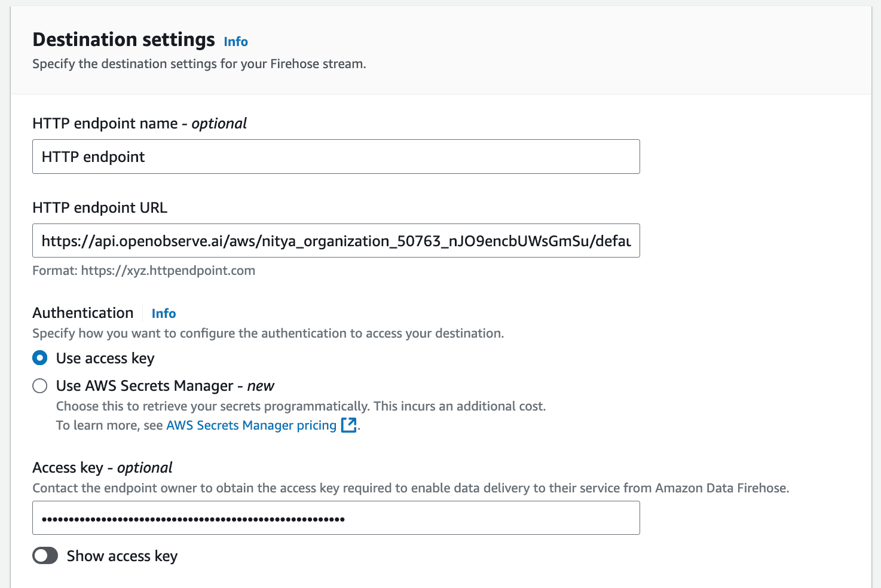881x588 pixels.
Task: Open the Info link beside Destination settings
Action: tap(235, 41)
